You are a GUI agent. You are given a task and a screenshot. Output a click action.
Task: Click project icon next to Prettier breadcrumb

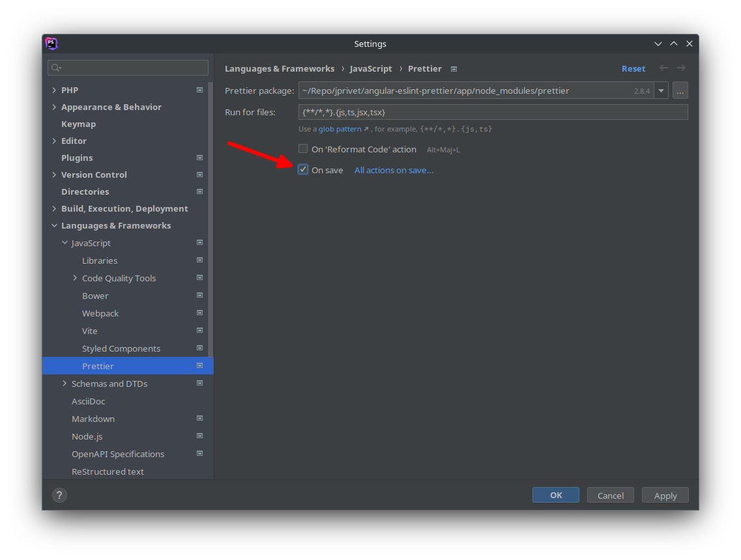point(454,69)
